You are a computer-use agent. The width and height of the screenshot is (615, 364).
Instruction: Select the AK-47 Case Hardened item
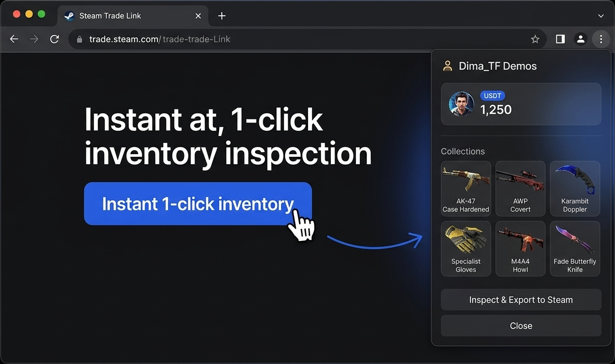(x=465, y=188)
